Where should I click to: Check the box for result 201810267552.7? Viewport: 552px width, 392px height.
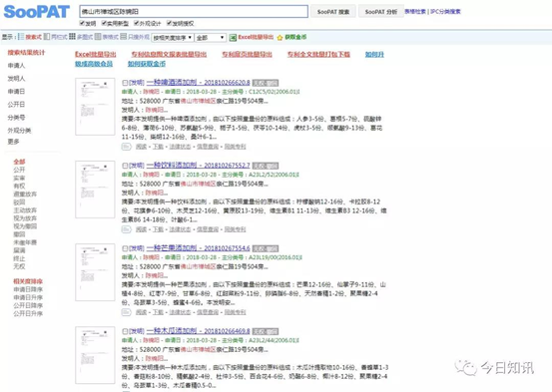click(x=125, y=166)
